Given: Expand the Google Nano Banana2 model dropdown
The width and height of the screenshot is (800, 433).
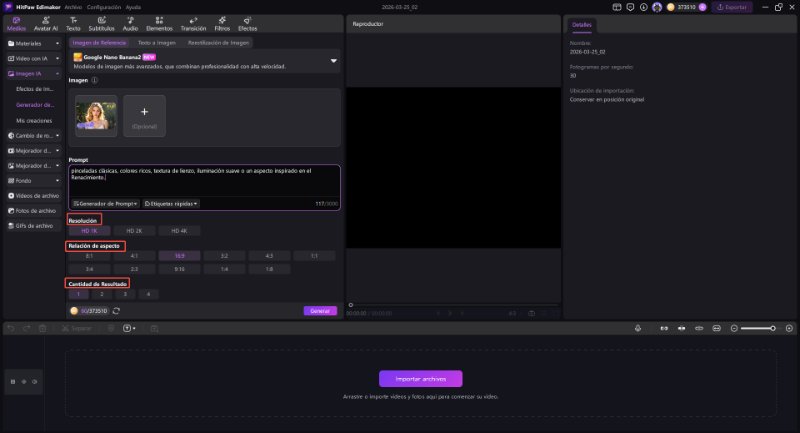Looking at the screenshot, I should (x=333, y=62).
